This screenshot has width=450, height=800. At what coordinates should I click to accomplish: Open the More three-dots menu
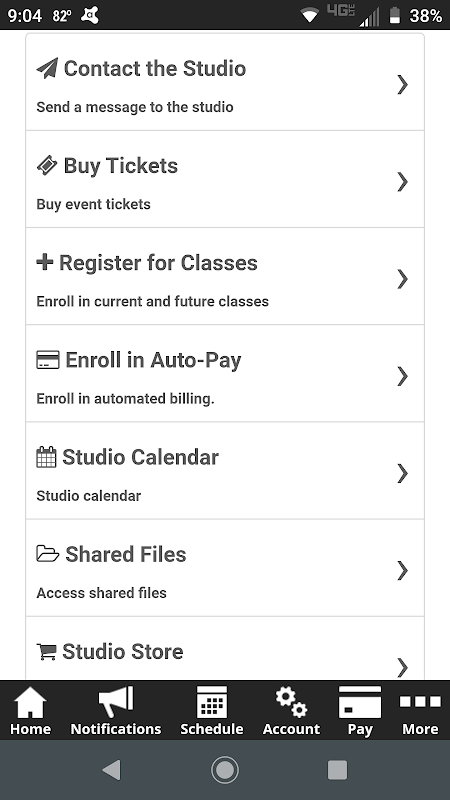(x=420, y=710)
